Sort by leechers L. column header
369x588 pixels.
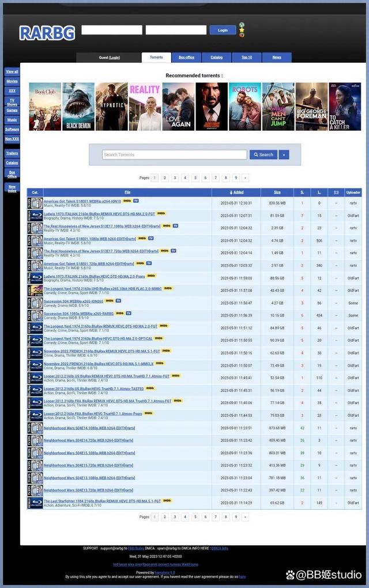coord(319,193)
